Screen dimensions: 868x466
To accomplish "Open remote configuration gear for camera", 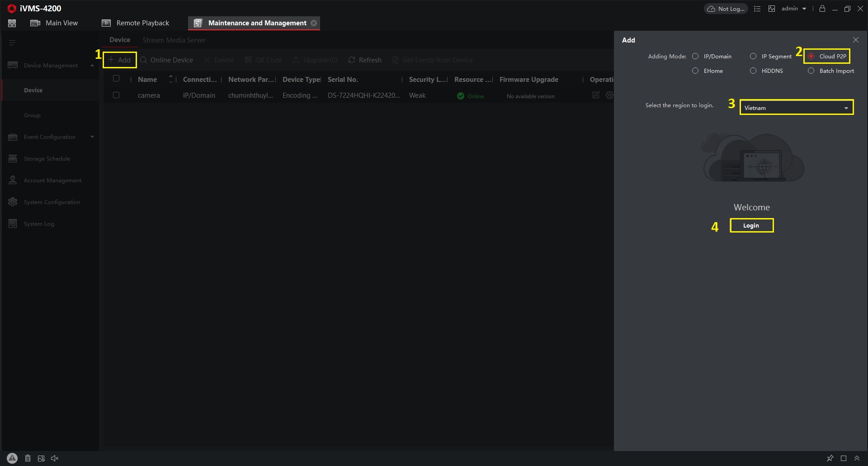I will (x=610, y=95).
